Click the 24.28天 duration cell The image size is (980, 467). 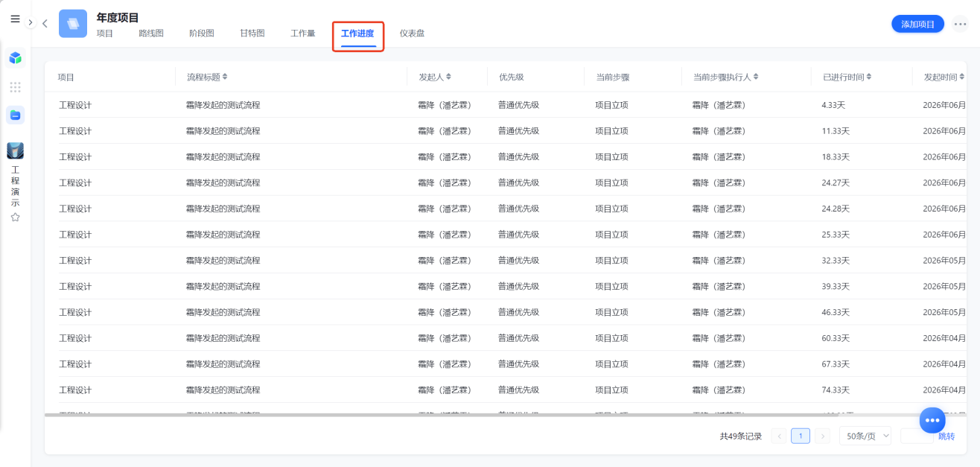point(836,209)
